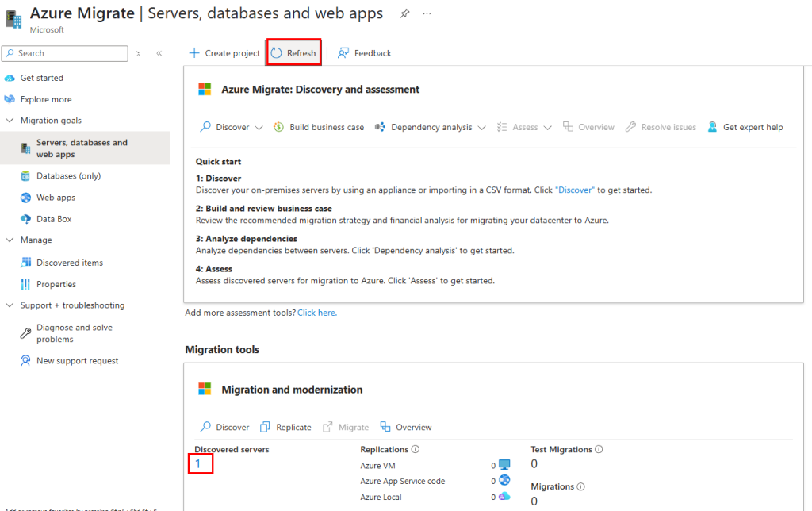Click the Refresh circular arrow icon

pyautogui.click(x=277, y=53)
